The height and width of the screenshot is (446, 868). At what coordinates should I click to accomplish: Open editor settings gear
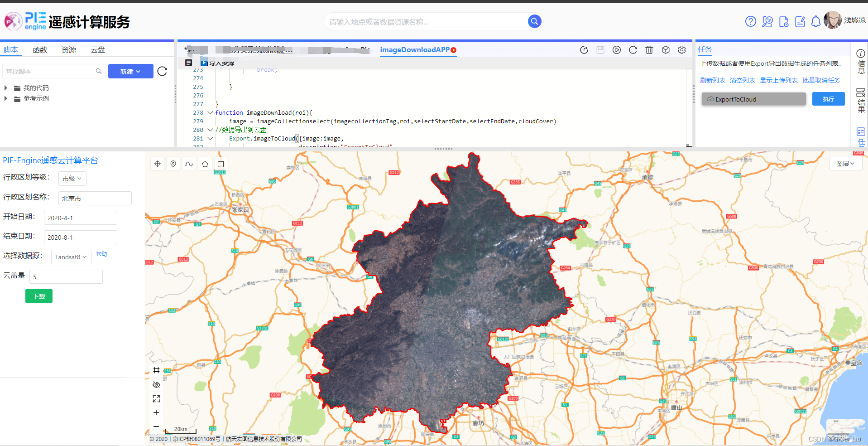coord(682,50)
